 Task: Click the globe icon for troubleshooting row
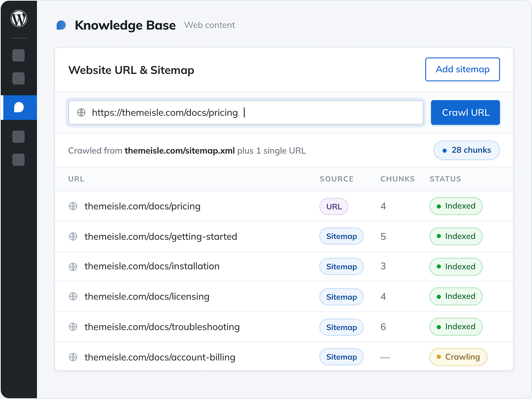[73, 327]
